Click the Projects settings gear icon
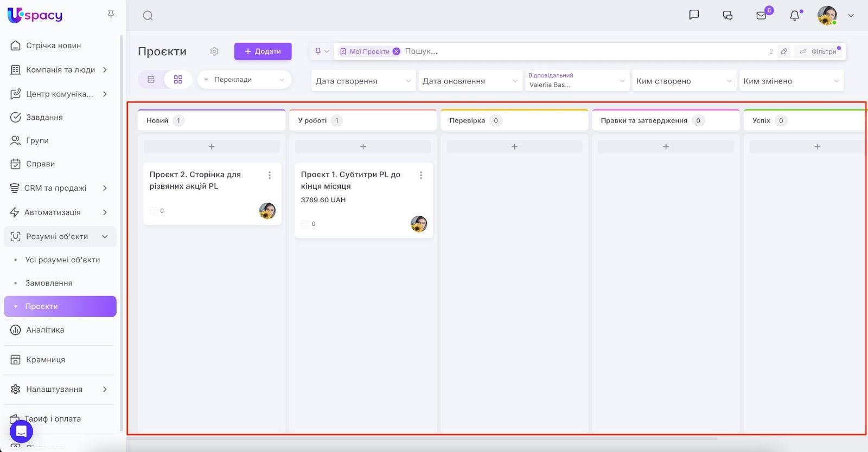This screenshot has height=452, width=868. (x=214, y=51)
